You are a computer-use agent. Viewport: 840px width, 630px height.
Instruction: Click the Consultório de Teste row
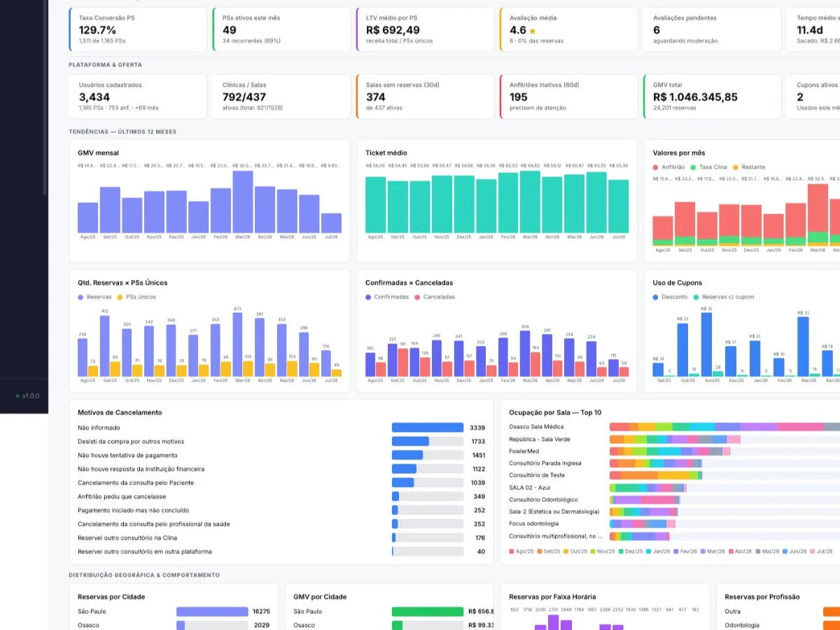click(x=674, y=475)
